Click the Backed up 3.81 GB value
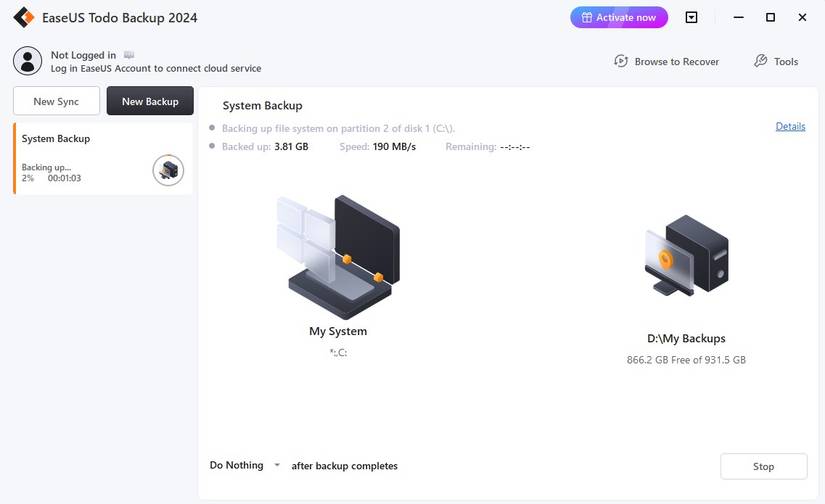The width and height of the screenshot is (825, 504). click(x=291, y=147)
